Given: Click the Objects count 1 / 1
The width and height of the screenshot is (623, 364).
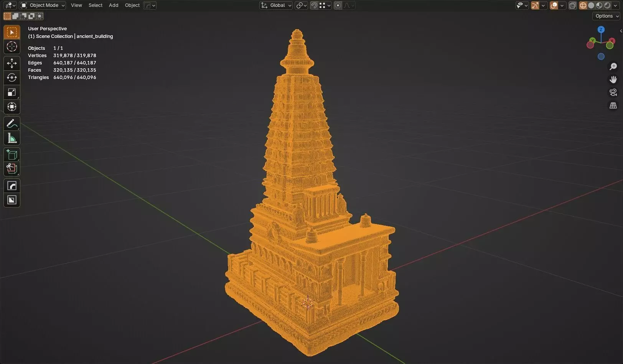Looking at the screenshot, I should 58,48.
